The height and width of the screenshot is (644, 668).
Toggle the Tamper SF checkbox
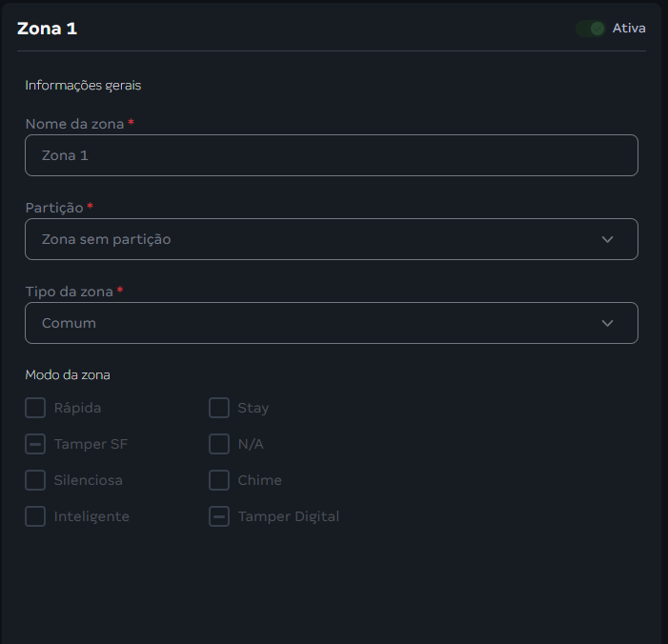(35, 444)
